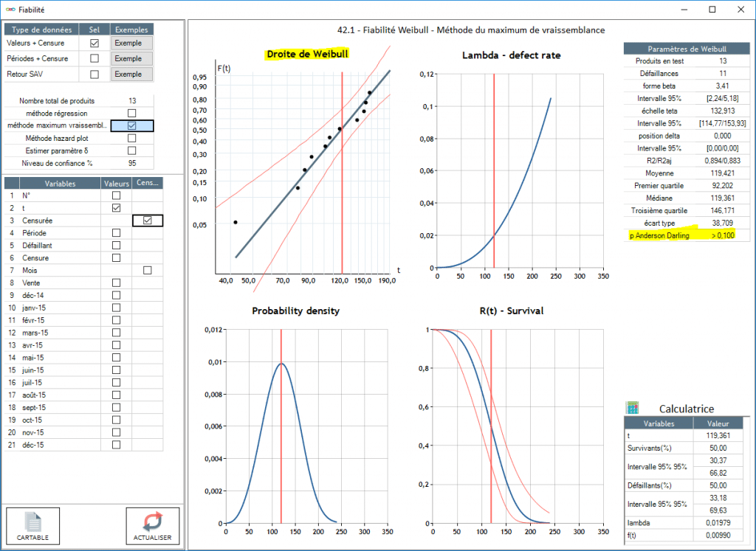Click the Probability density chart title
Screen dimensions: 756x551
[295, 311]
